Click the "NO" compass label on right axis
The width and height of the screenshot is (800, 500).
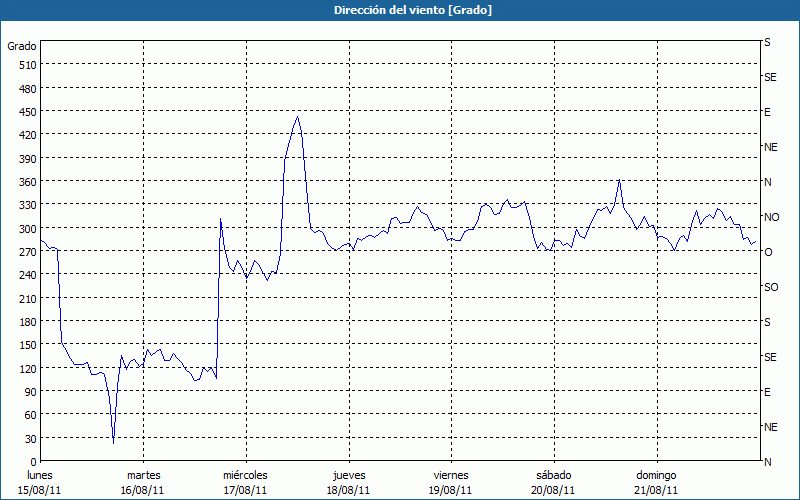[x=771, y=217]
